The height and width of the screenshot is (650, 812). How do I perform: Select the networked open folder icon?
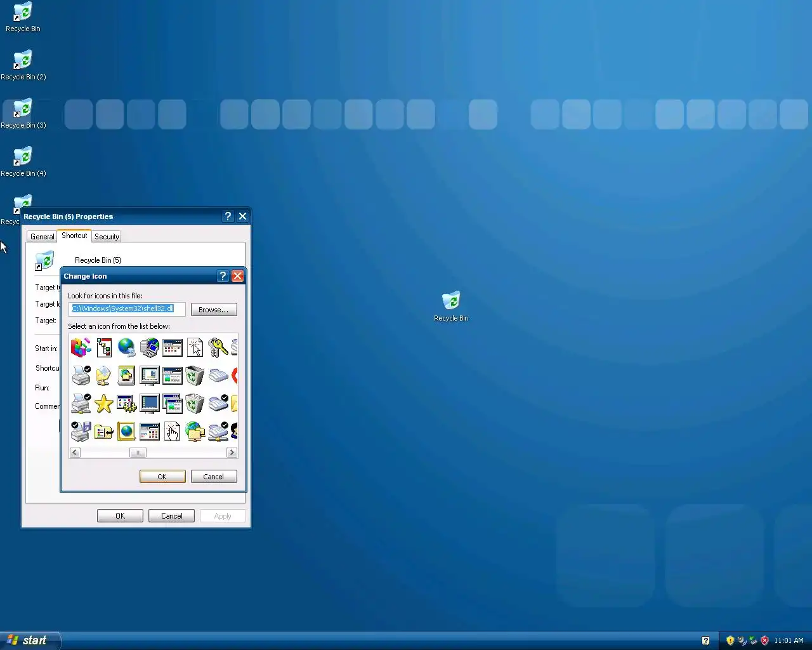103,376
